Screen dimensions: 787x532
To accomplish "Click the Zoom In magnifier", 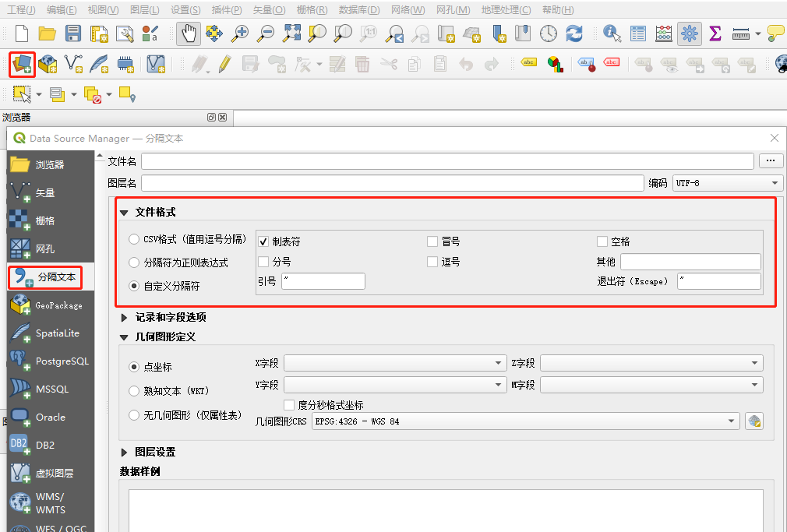I will click(x=240, y=33).
